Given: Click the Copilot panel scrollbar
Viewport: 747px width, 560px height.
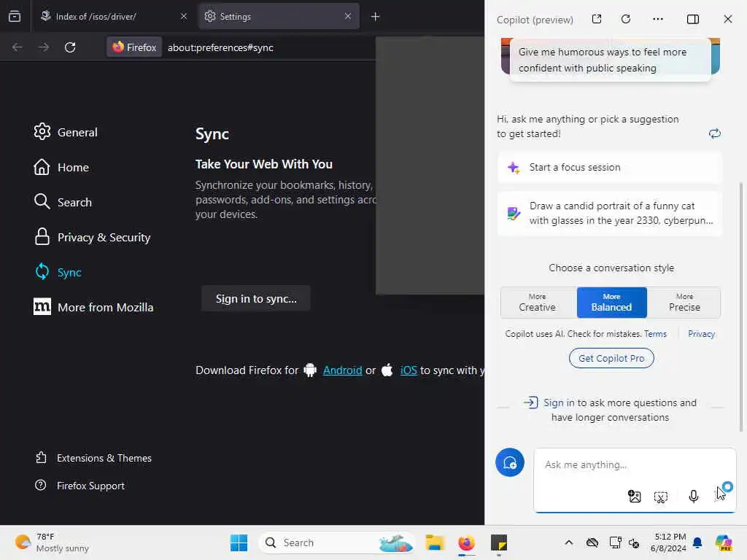Looking at the screenshot, I should pyautogui.click(x=741, y=307).
